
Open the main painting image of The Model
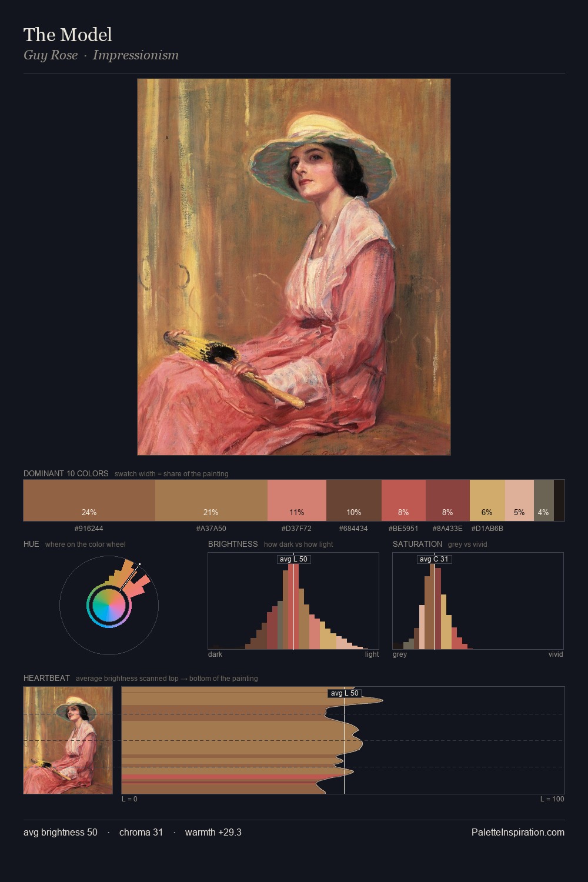(294, 267)
